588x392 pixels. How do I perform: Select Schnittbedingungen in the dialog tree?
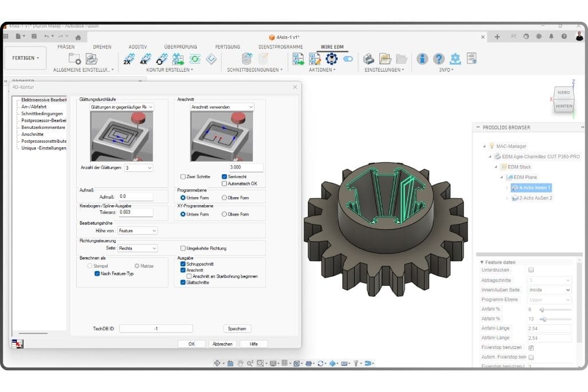click(x=42, y=113)
